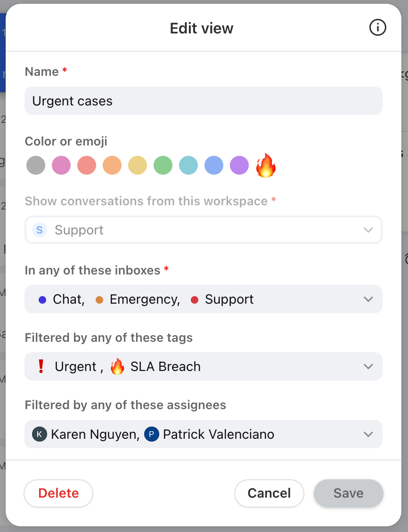Screen dimensions: 408x532
Task: Expand the workspace dropdown chevron
Action: 368,230
